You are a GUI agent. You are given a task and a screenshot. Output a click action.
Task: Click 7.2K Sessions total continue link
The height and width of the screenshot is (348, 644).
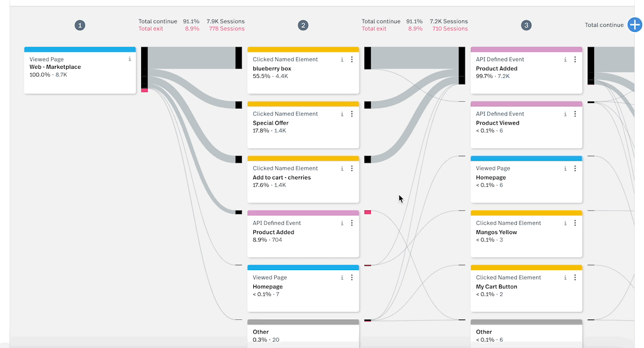tap(449, 21)
